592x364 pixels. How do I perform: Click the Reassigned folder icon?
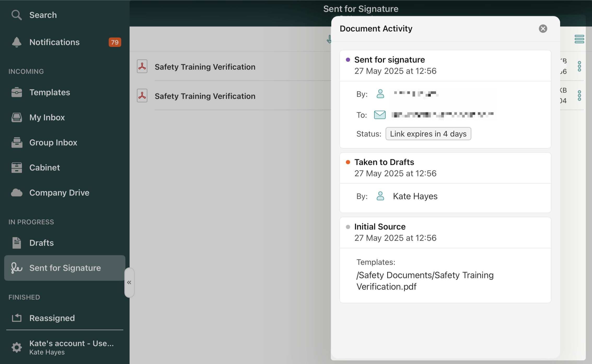(x=17, y=318)
